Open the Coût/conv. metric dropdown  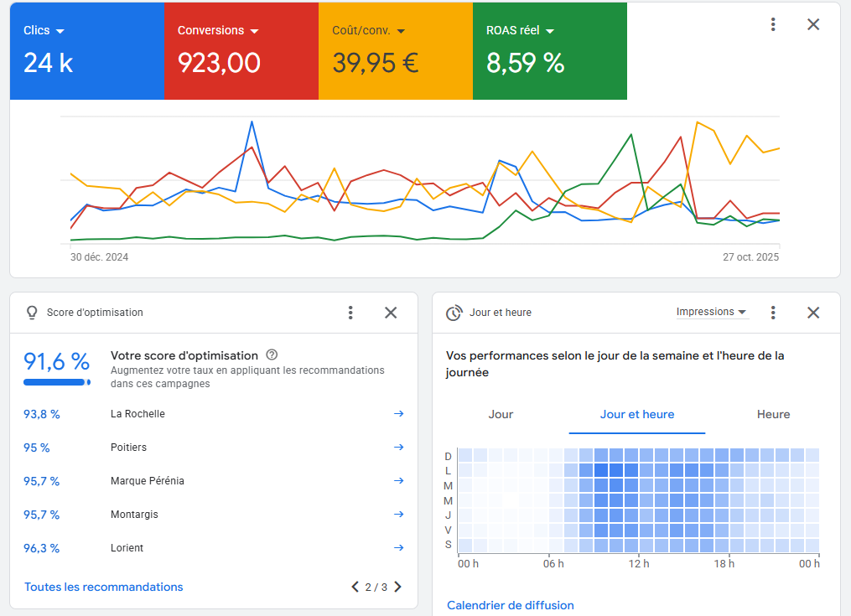click(x=369, y=30)
